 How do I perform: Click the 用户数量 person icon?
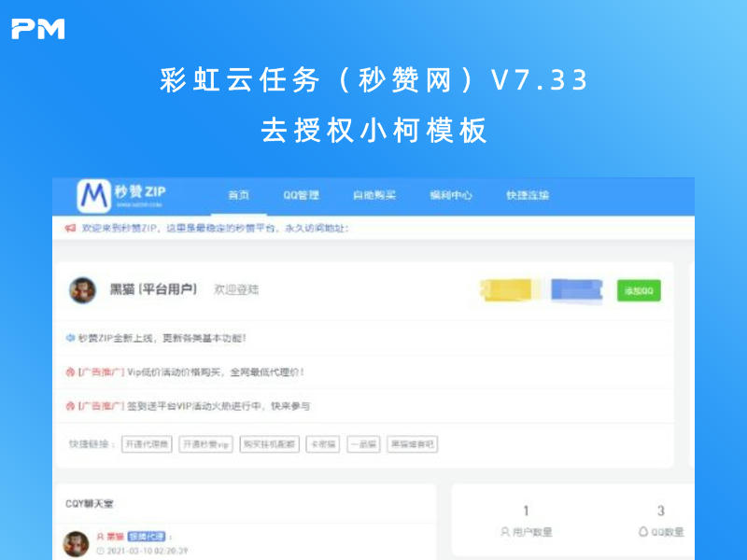[505, 532]
